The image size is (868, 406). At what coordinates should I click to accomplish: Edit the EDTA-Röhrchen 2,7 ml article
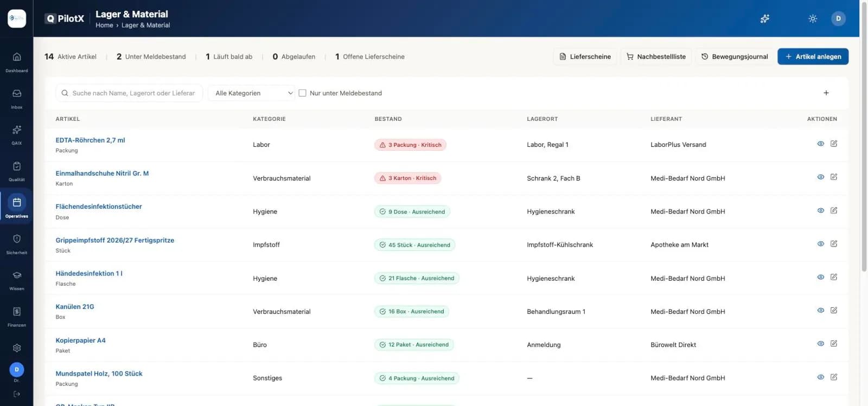pyautogui.click(x=834, y=144)
